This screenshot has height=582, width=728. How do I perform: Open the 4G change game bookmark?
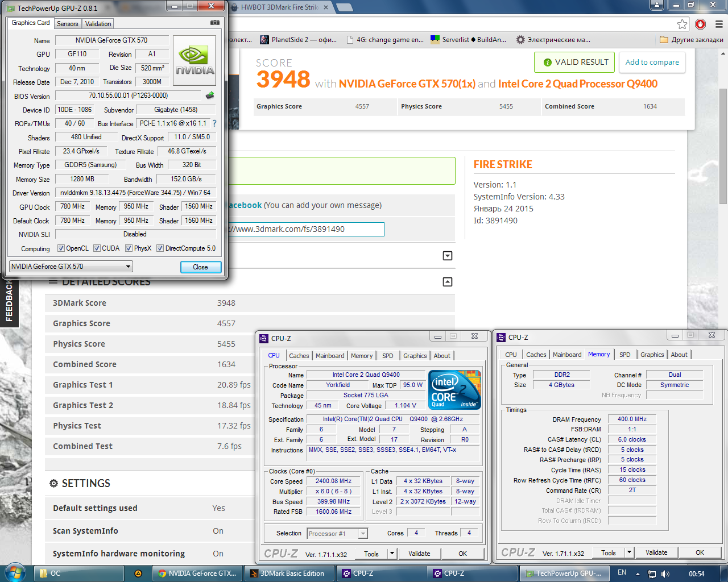click(x=384, y=40)
